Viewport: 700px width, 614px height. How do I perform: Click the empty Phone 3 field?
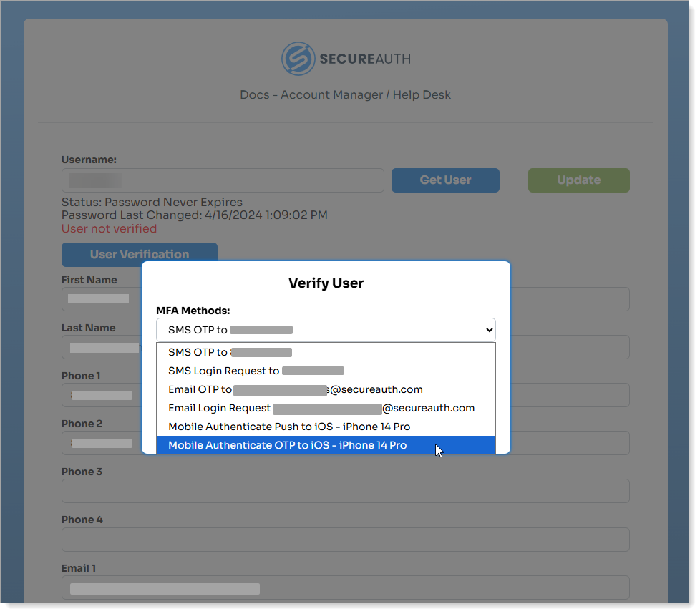tap(346, 491)
